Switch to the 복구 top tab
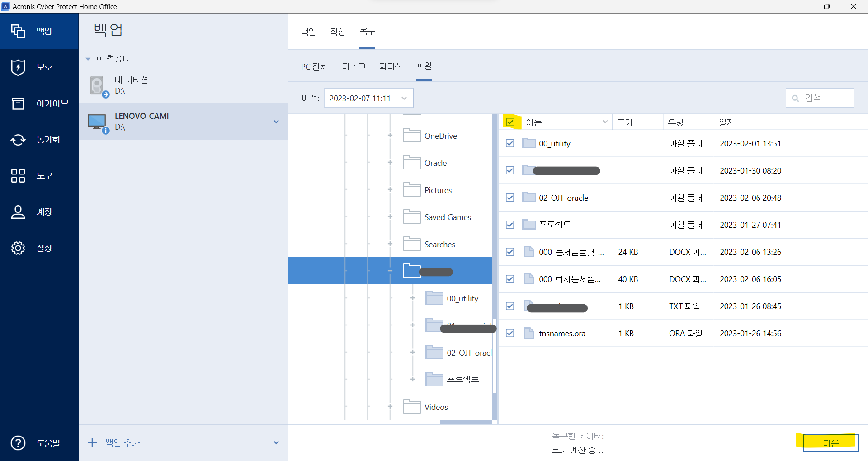Viewport: 868px width, 461px height. (367, 31)
